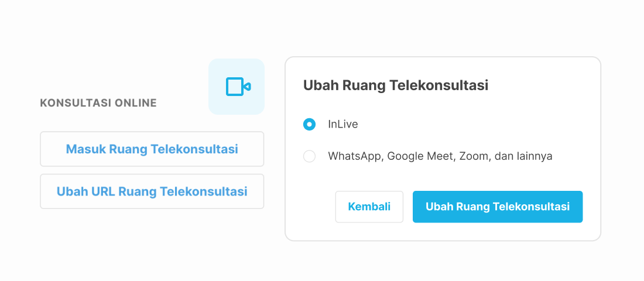
Task: Click the camera glyph above the Masuk button
Action: click(x=238, y=87)
